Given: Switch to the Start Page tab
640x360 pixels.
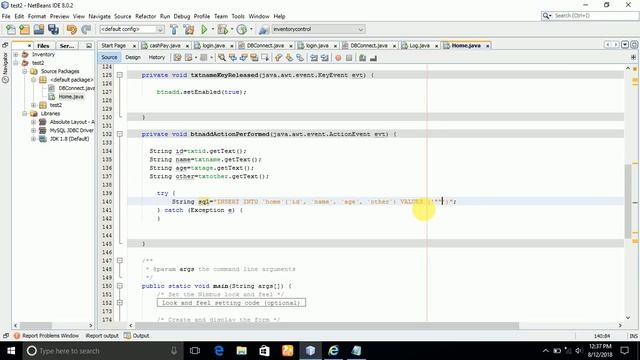Looking at the screenshot, I should click(113, 46).
